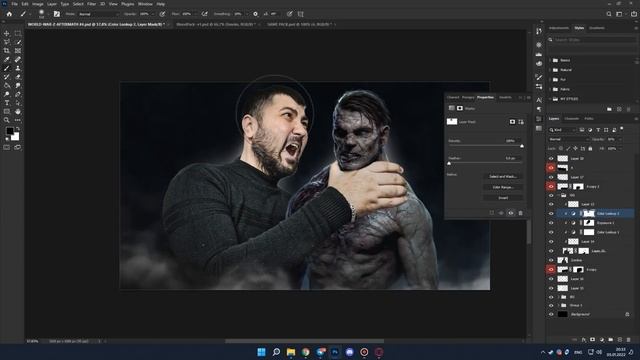Open the Window menu
This screenshot has height=360, width=640.
tap(145, 4)
